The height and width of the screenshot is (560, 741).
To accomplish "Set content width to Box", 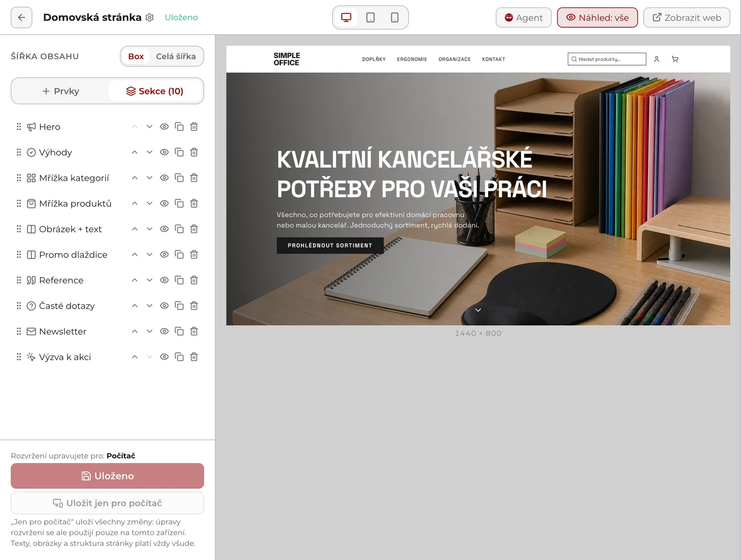I will coord(136,56).
